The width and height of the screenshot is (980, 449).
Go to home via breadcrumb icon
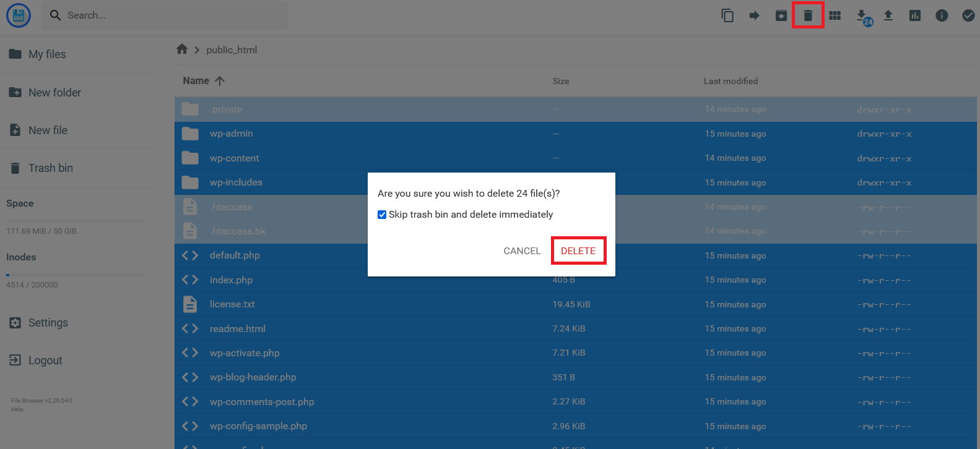pyautogui.click(x=182, y=49)
